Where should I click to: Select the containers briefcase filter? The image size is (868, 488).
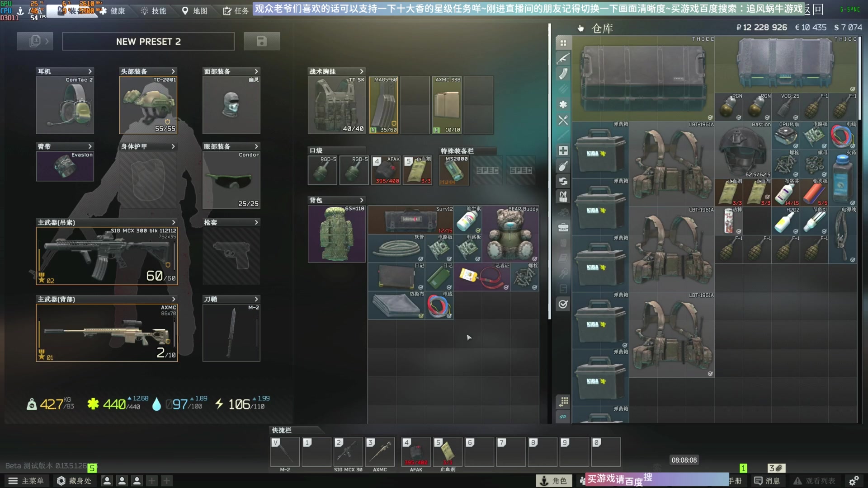tap(563, 227)
